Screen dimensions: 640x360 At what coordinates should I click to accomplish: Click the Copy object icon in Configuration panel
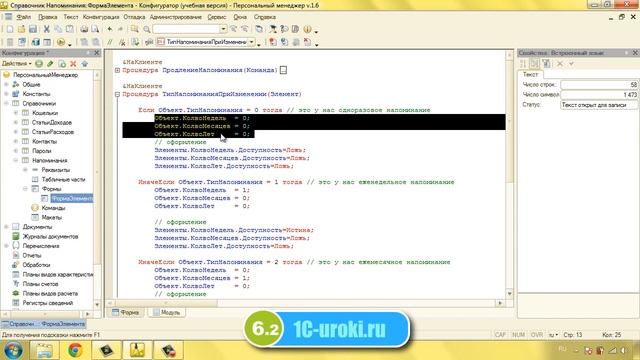click(x=62, y=64)
